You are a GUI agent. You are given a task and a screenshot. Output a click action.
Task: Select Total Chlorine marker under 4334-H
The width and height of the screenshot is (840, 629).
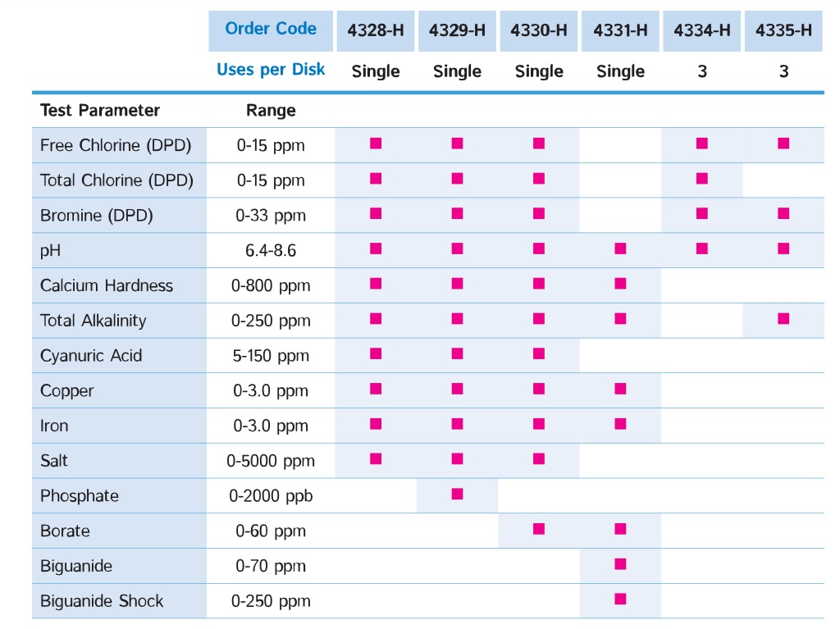702,178
